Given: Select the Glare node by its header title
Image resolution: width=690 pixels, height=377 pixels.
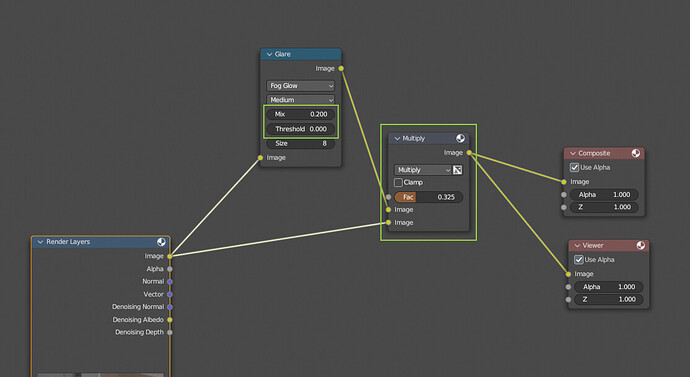Looking at the screenshot, I should coord(283,54).
